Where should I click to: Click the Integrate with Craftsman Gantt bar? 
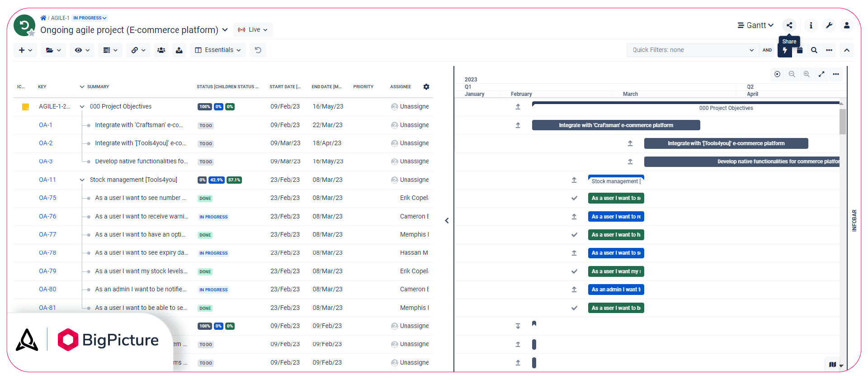click(616, 125)
